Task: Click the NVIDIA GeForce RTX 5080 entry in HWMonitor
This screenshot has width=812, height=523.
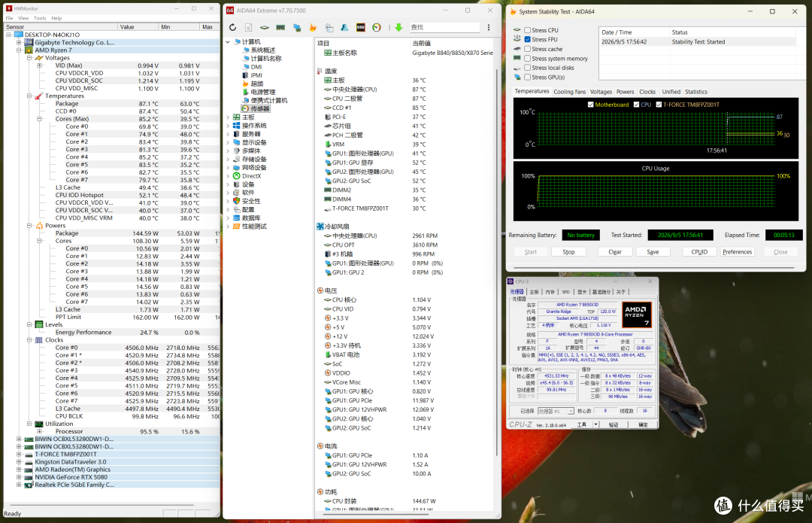Action: point(71,477)
